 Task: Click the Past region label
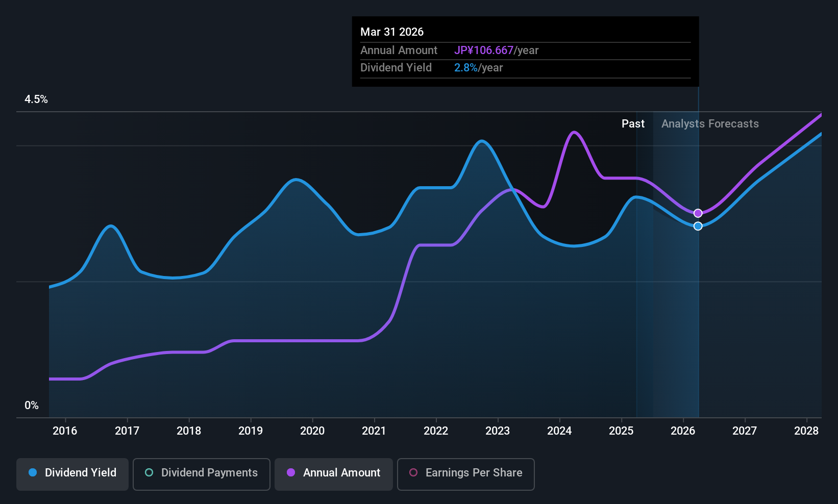click(633, 124)
